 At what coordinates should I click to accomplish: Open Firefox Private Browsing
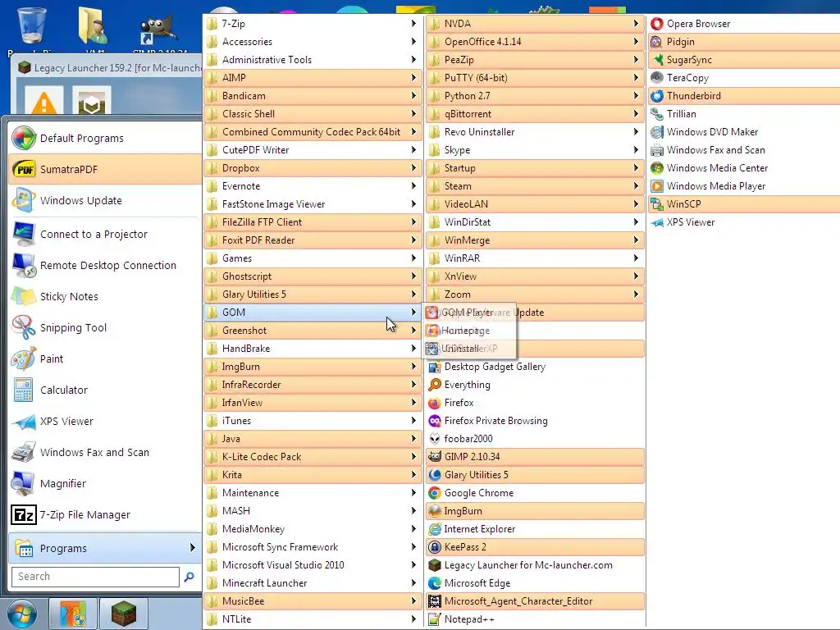pos(535,421)
